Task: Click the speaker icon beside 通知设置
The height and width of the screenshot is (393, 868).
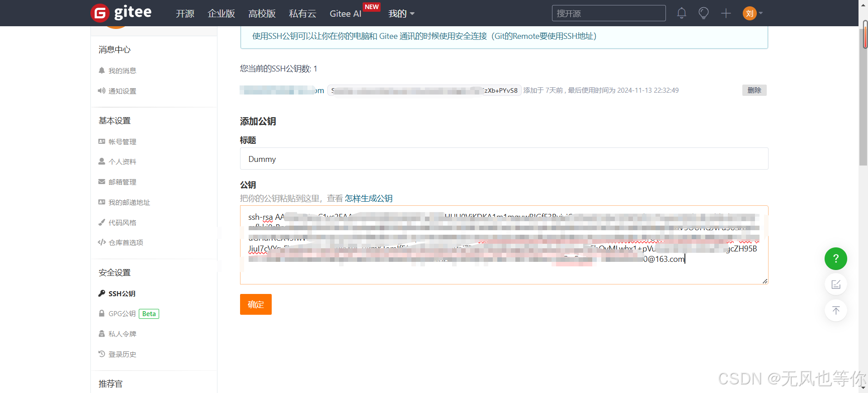Action: pyautogui.click(x=102, y=90)
